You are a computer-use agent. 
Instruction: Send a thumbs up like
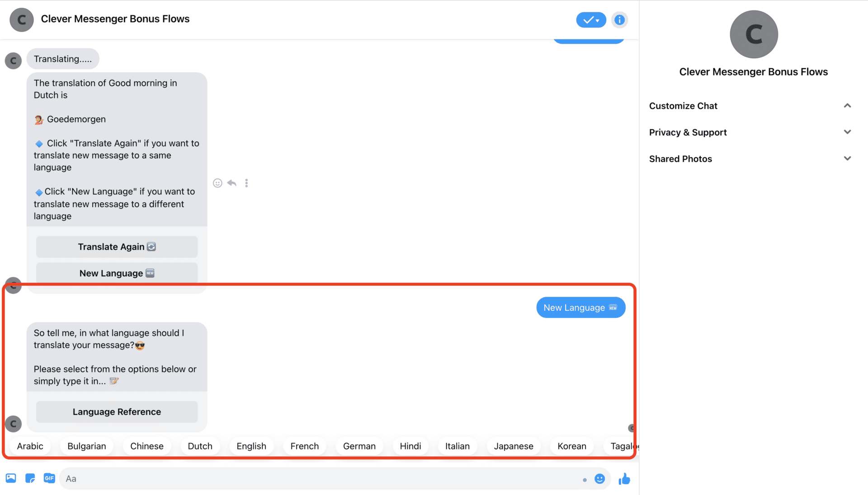[x=624, y=478]
